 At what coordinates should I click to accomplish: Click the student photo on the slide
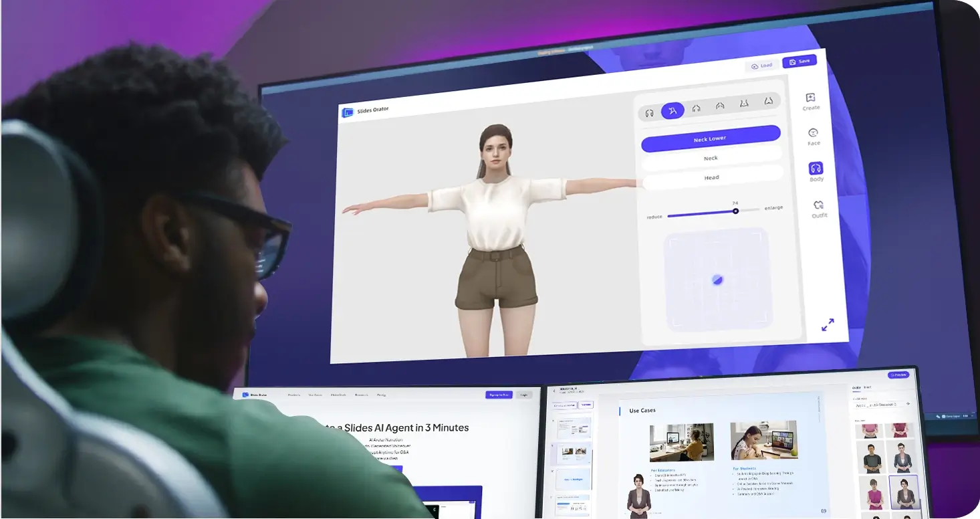point(764,439)
